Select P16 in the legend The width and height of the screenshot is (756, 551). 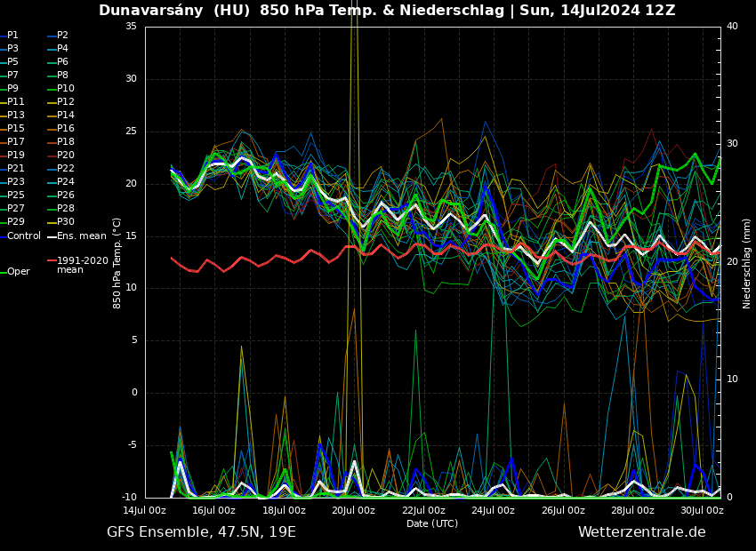tap(66, 129)
